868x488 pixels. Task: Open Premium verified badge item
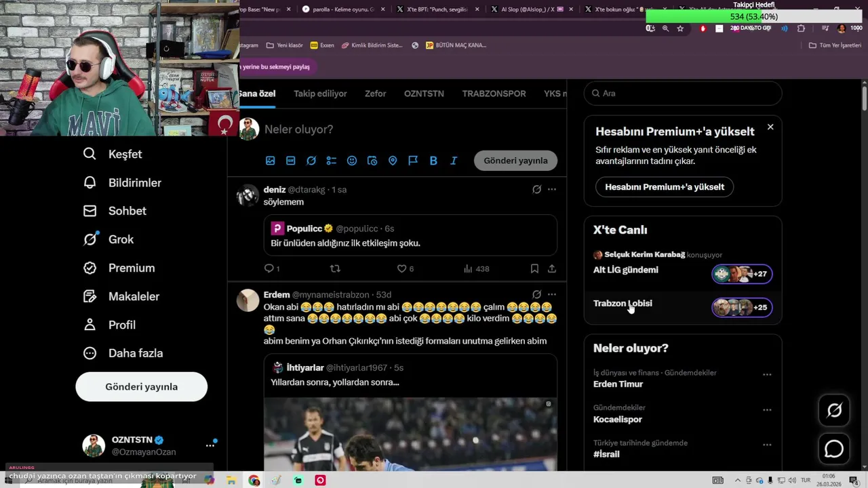tap(119, 268)
